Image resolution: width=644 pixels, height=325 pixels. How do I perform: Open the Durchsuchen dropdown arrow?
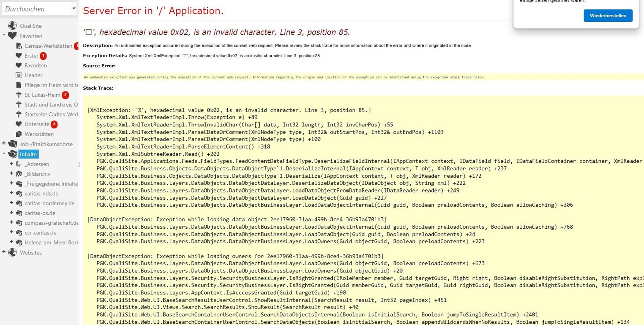pos(73,8)
